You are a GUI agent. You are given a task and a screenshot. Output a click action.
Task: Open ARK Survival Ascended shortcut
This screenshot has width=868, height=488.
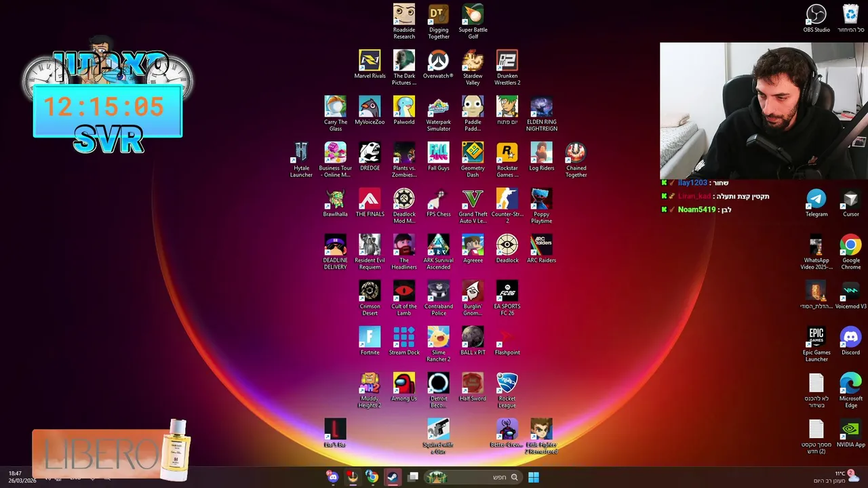[x=439, y=252]
